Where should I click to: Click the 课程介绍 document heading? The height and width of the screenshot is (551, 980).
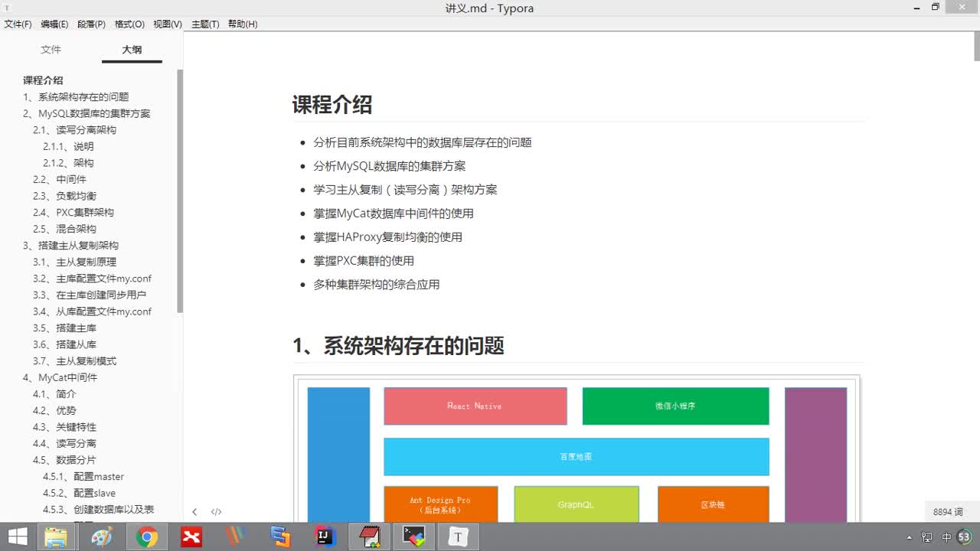332,105
